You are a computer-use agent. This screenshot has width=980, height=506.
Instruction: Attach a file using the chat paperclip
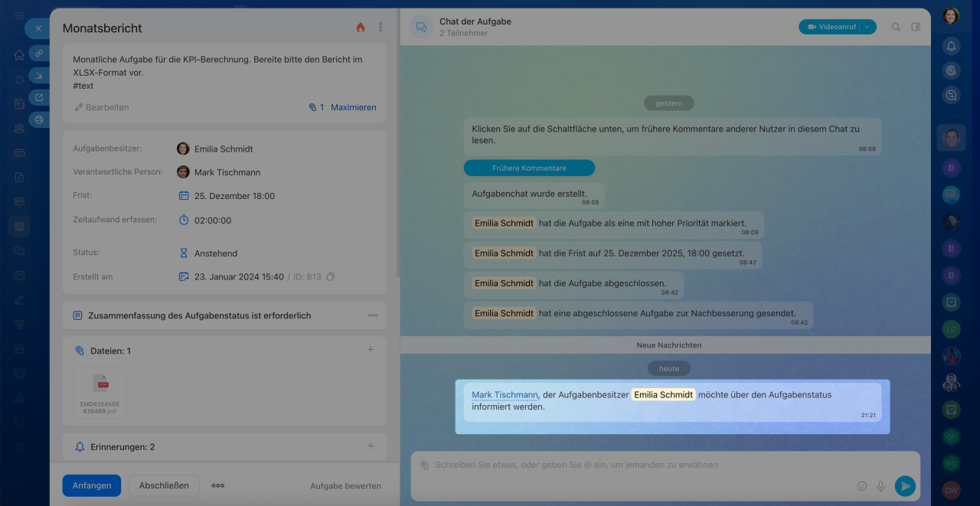point(424,465)
